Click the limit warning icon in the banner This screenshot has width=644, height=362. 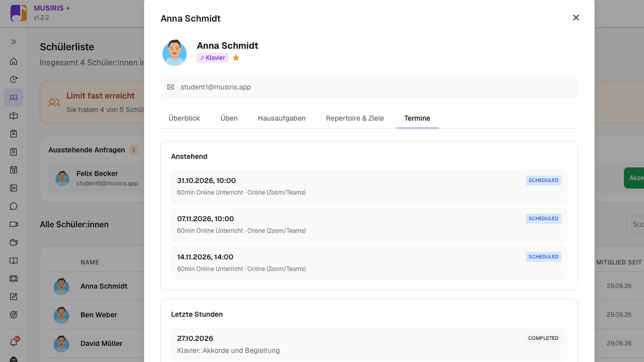(54, 103)
